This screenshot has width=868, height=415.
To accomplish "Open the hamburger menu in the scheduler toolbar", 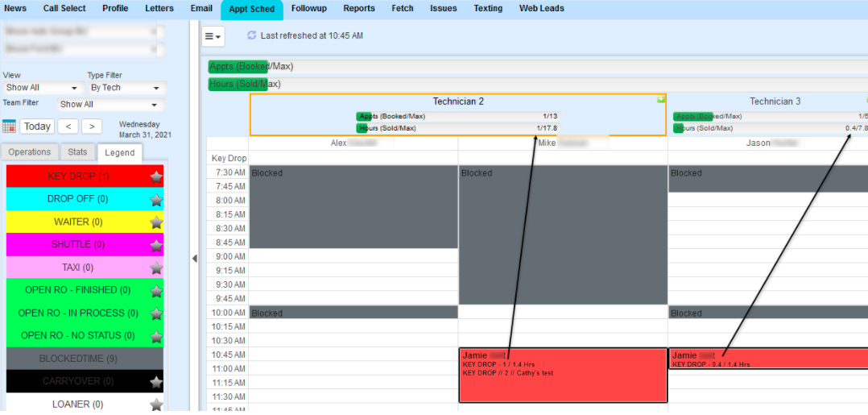I will [x=213, y=36].
